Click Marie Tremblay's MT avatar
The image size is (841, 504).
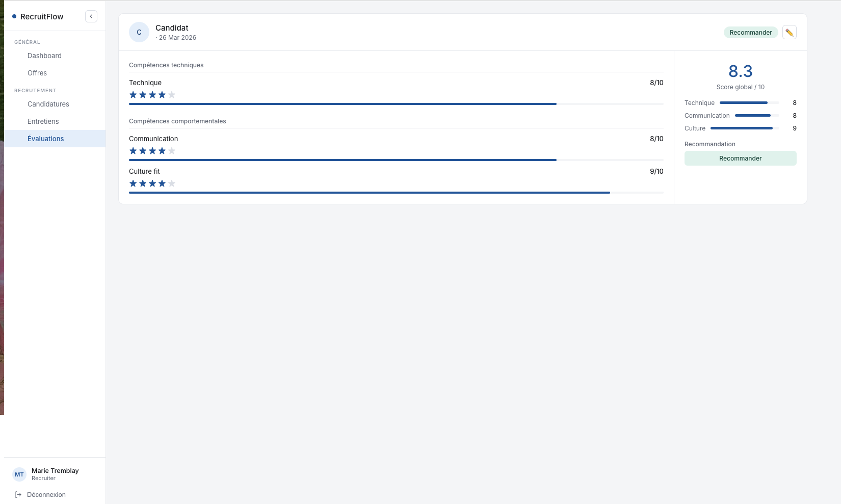pos(19,474)
